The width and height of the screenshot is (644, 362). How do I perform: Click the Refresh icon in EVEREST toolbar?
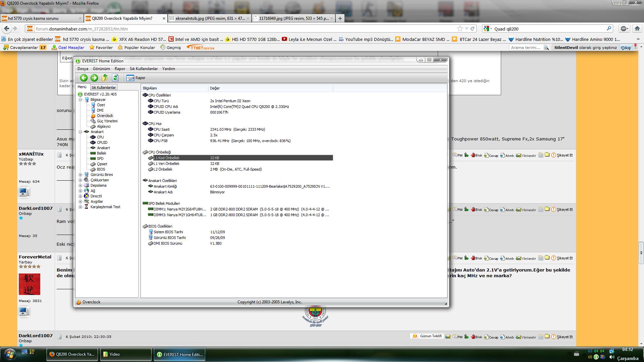(x=115, y=78)
